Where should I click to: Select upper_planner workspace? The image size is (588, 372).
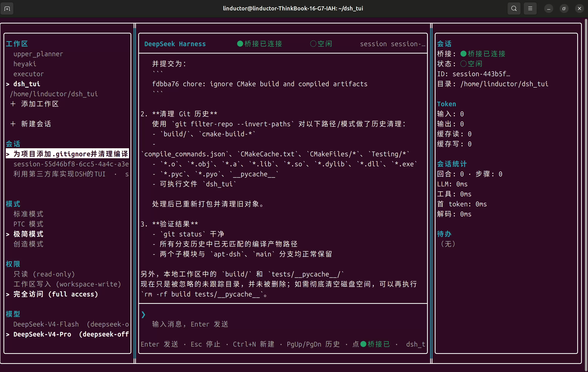pyautogui.click(x=38, y=54)
